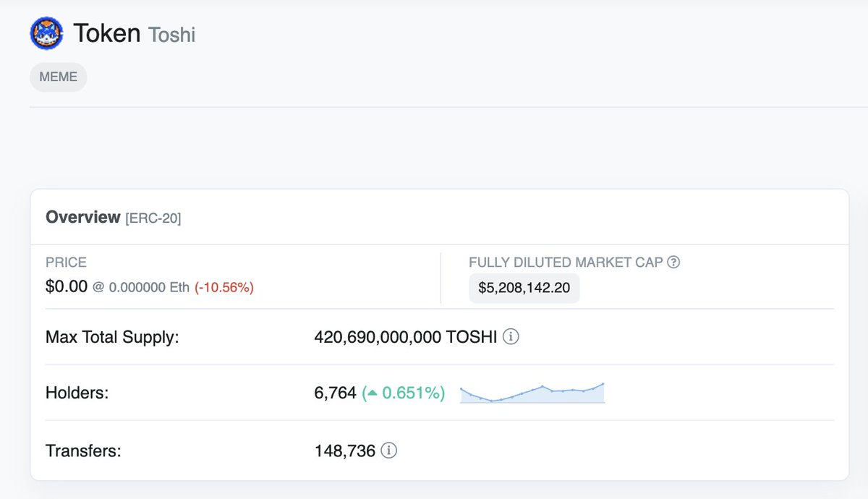
Task: Click the Toshi token cat logo
Action: coord(46,33)
